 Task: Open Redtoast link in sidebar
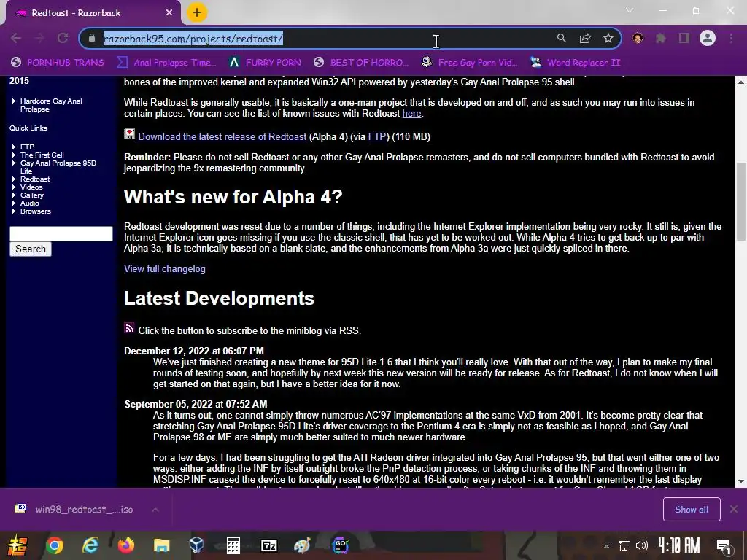(x=35, y=179)
